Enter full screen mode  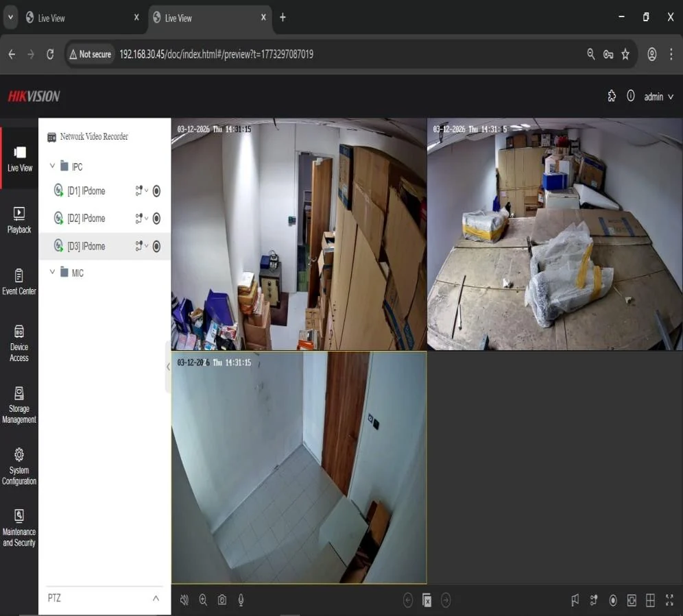tap(669, 600)
